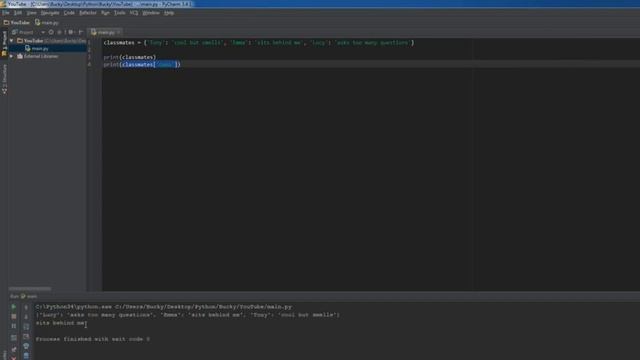Screen dimensions: 640x360
Task: Open the Project panel settings gear
Action: (x=71, y=32)
